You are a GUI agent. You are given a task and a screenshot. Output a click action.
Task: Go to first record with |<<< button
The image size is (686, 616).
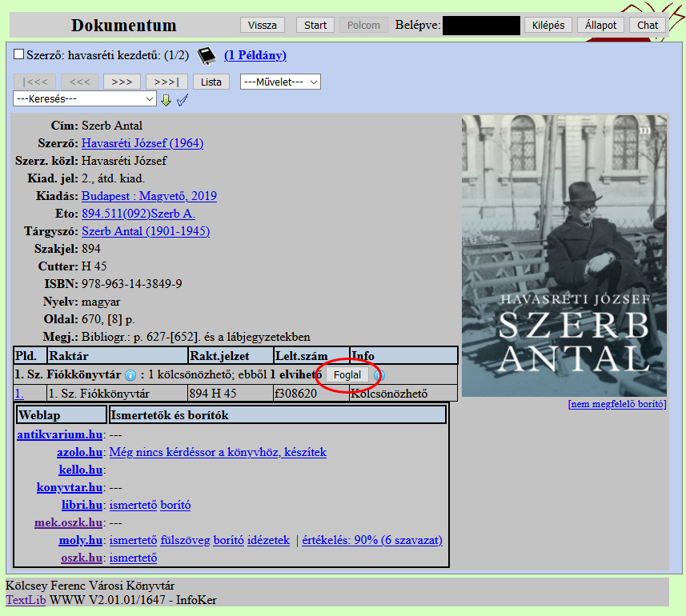[x=35, y=82]
